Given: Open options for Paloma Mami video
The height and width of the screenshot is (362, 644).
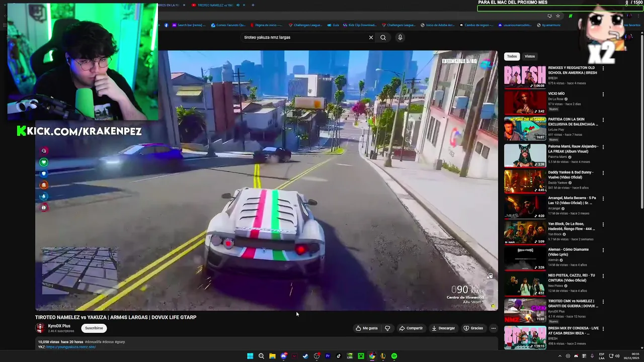Looking at the screenshot, I should (603, 147).
